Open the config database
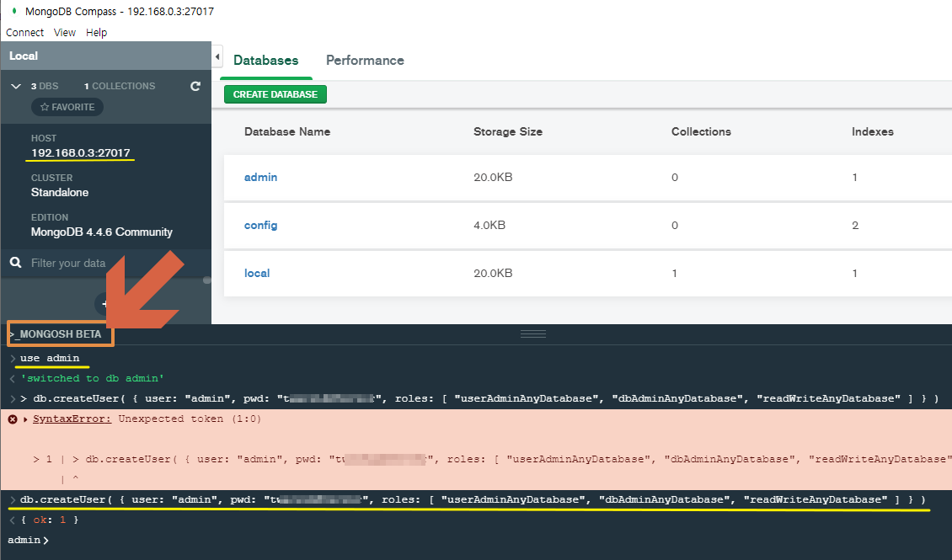The width and height of the screenshot is (952, 560). 260,225
